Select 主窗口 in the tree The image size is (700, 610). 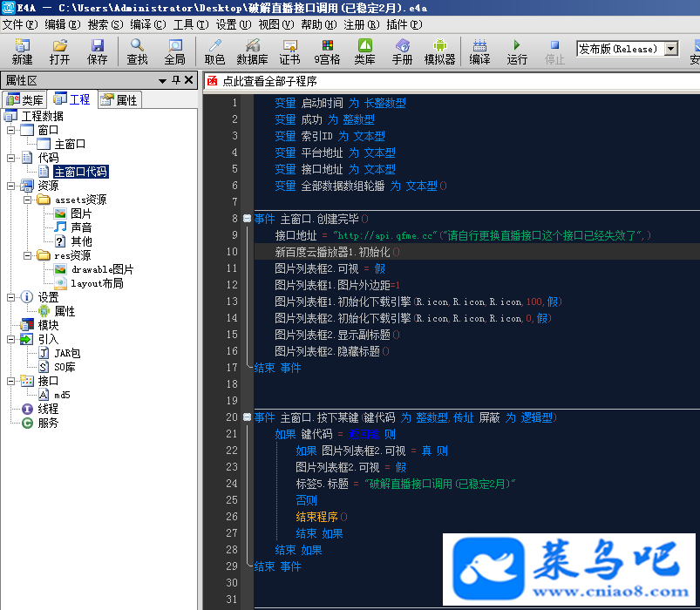coord(70,144)
